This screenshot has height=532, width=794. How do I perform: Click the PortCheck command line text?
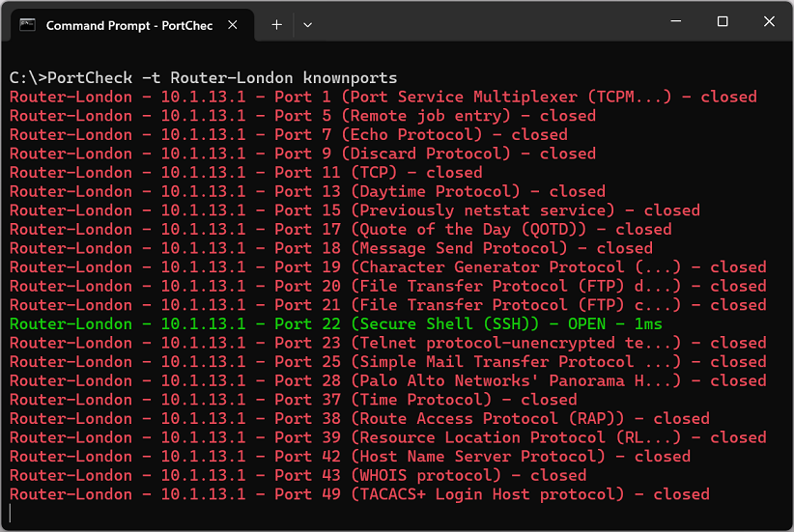(x=203, y=78)
